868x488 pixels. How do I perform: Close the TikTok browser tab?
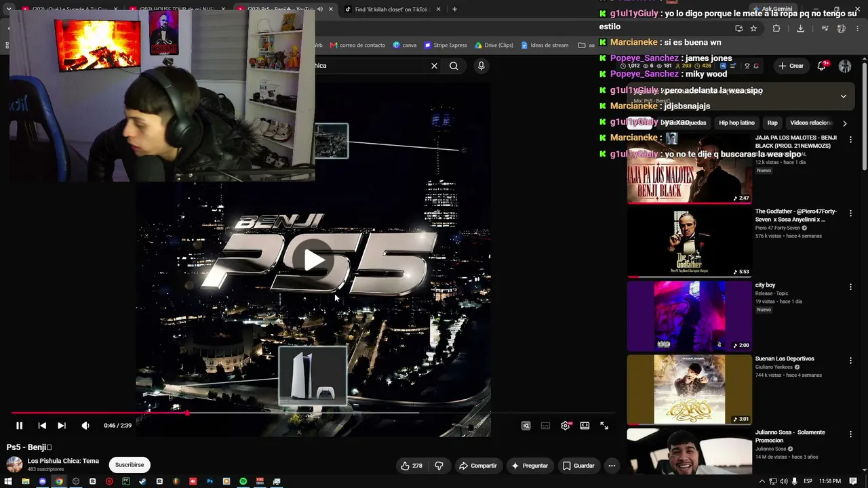[x=438, y=9]
